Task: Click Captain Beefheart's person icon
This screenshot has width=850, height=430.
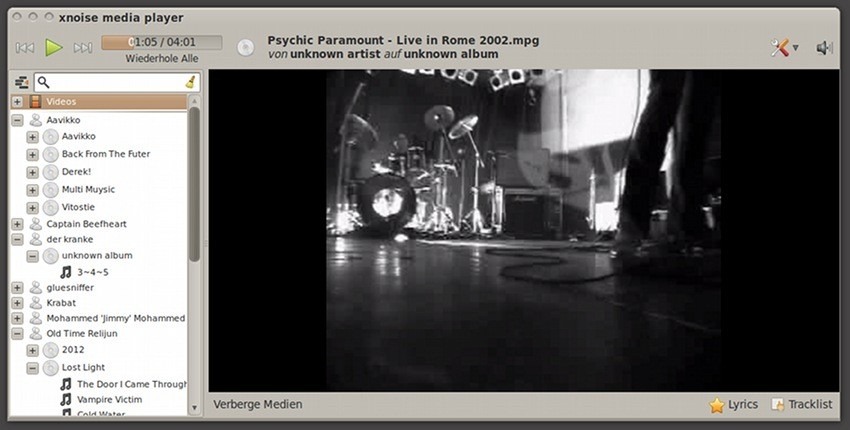Action: tap(36, 224)
